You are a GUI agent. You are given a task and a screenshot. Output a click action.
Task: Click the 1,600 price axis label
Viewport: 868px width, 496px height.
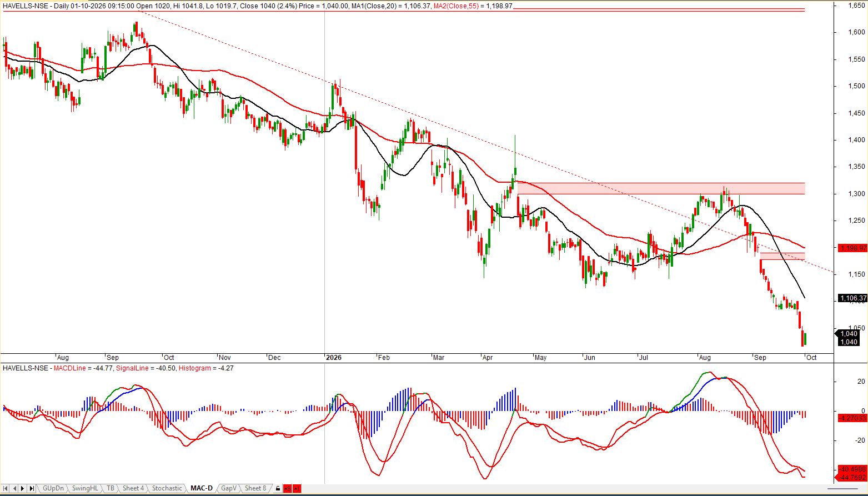856,32
